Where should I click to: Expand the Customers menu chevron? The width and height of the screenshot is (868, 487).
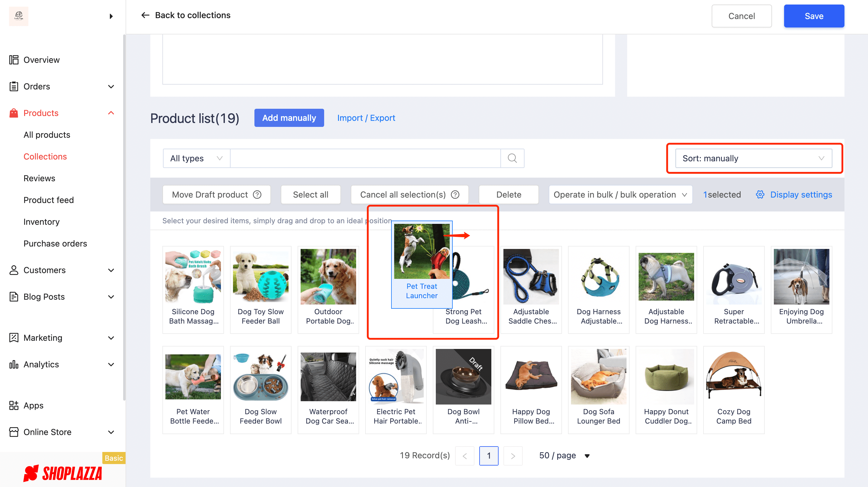click(111, 270)
